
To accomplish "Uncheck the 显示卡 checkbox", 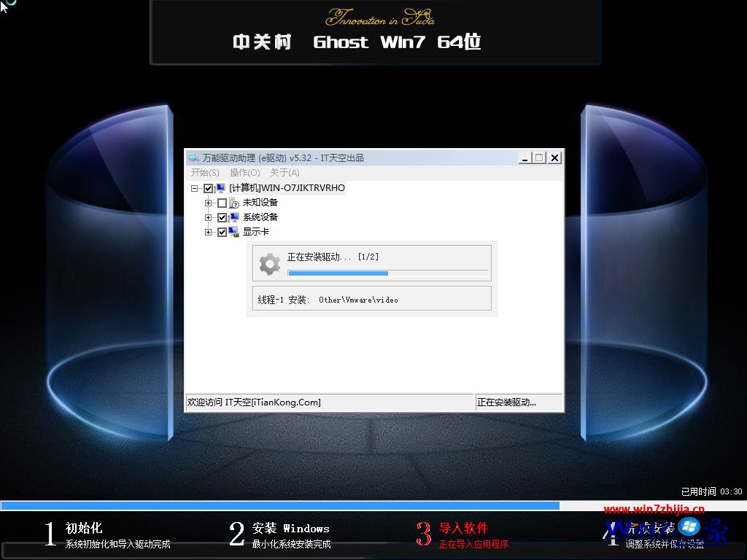I will (222, 232).
